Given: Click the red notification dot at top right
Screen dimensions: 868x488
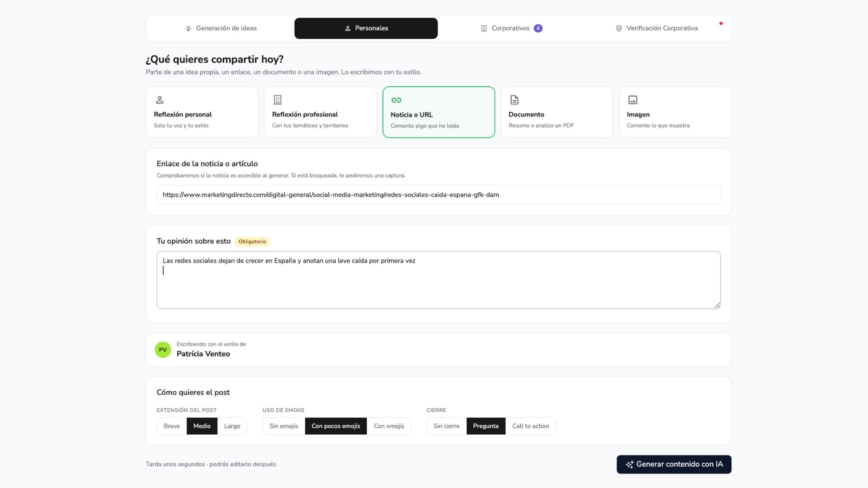Looking at the screenshot, I should click(721, 23).
